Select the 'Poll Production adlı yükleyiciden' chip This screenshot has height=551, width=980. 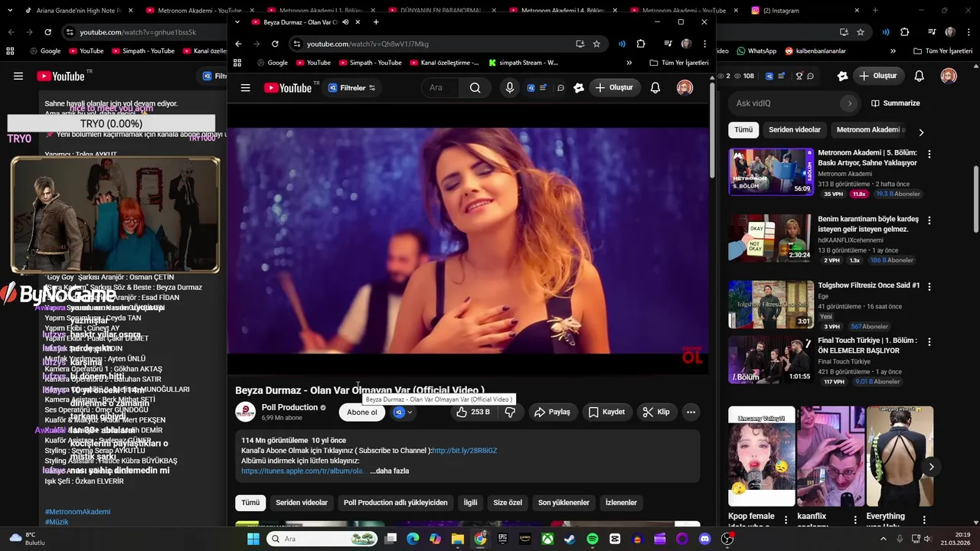(x=395, y=503)
